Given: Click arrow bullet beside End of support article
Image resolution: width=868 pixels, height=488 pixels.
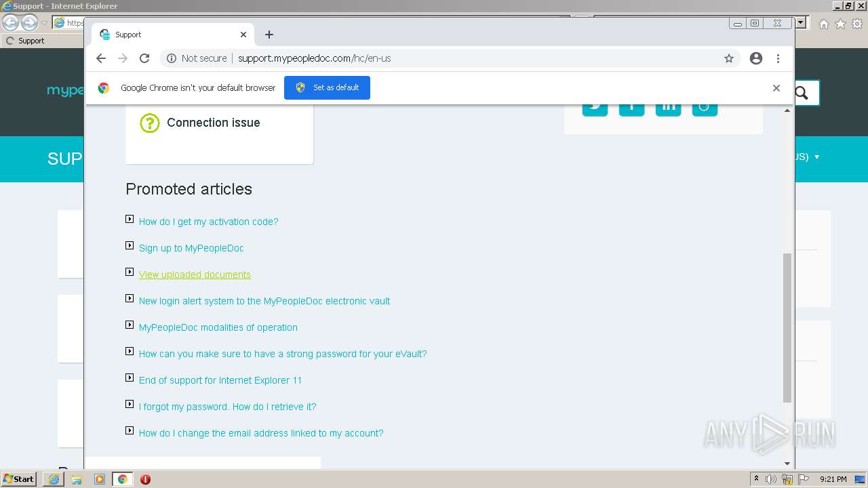Looking at the screenshot, I should 130,378.
